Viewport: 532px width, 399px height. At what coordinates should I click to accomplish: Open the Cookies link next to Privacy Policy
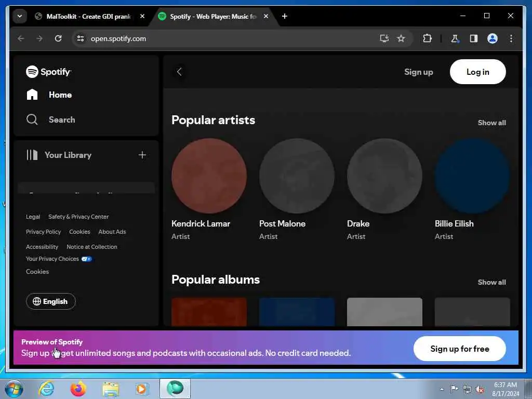tap(79, 232)
